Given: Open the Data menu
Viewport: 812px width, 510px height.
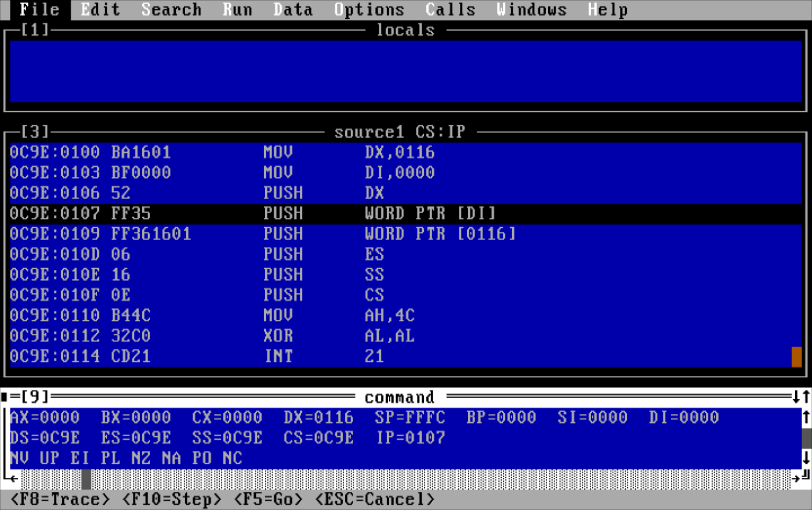Looking at the screenshot, I should click(293, 9).
